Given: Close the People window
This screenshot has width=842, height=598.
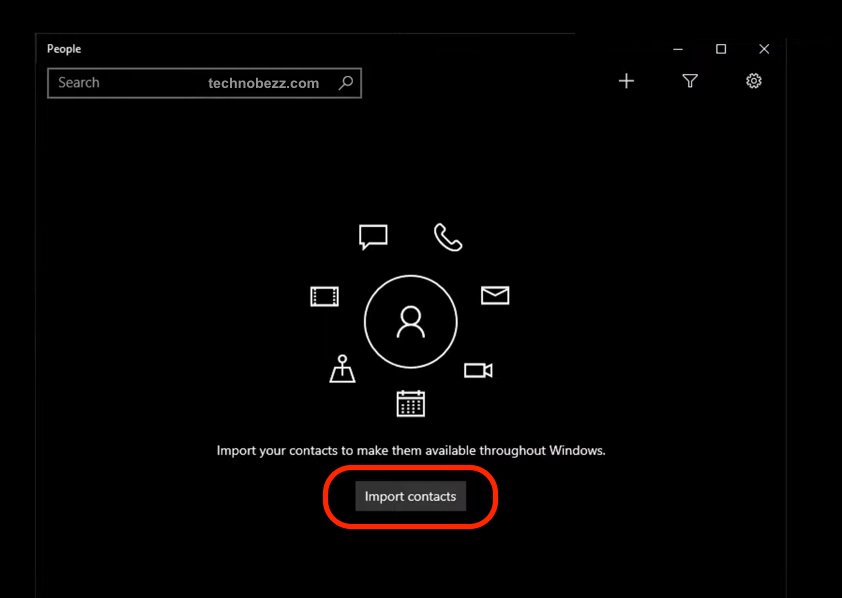Looking at the screenshot, I should click(764, 49).
